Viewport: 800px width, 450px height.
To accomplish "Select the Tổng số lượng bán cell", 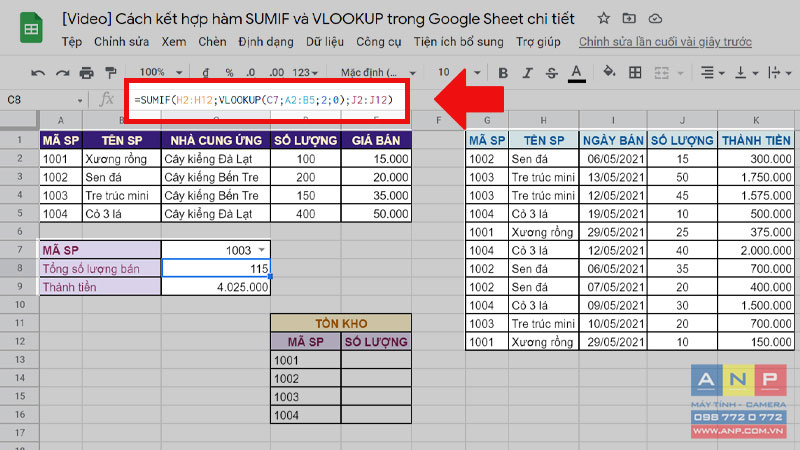I will pyautogui.click(x=100, y=268).
